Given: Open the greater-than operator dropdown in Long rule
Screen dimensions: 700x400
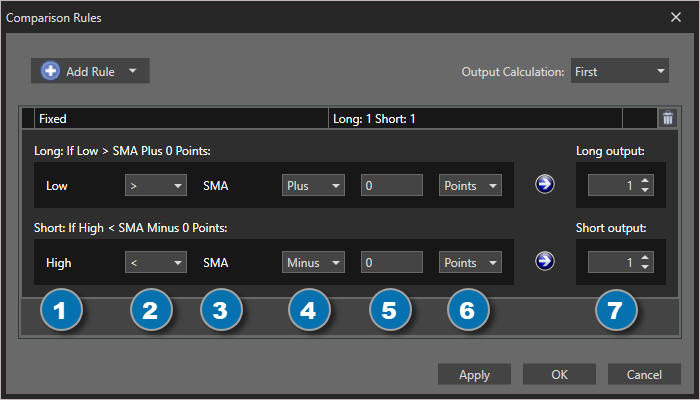Looking at the screenshot, I should click(x=156, y=185).
